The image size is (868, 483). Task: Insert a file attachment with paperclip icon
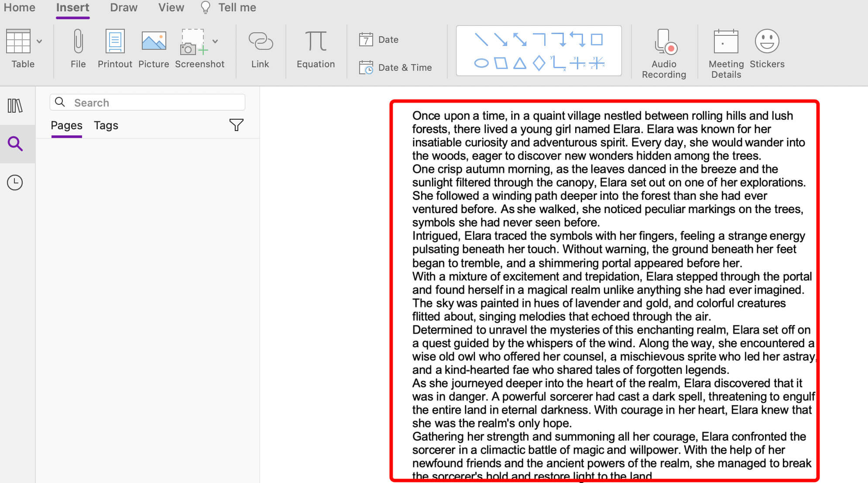click(78, 48)
